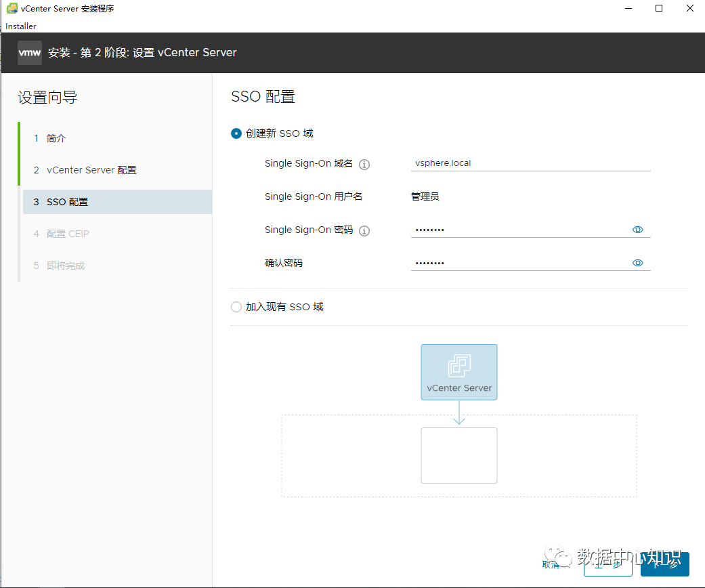Maximize the installer window

[659, 8]
